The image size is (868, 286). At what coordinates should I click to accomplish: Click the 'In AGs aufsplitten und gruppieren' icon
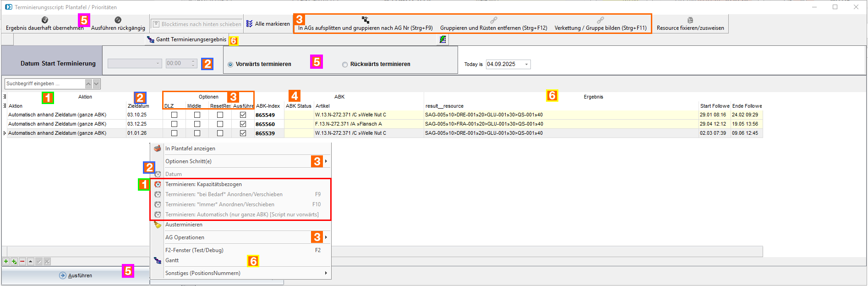pyautogui.click(x=365, y=20)
